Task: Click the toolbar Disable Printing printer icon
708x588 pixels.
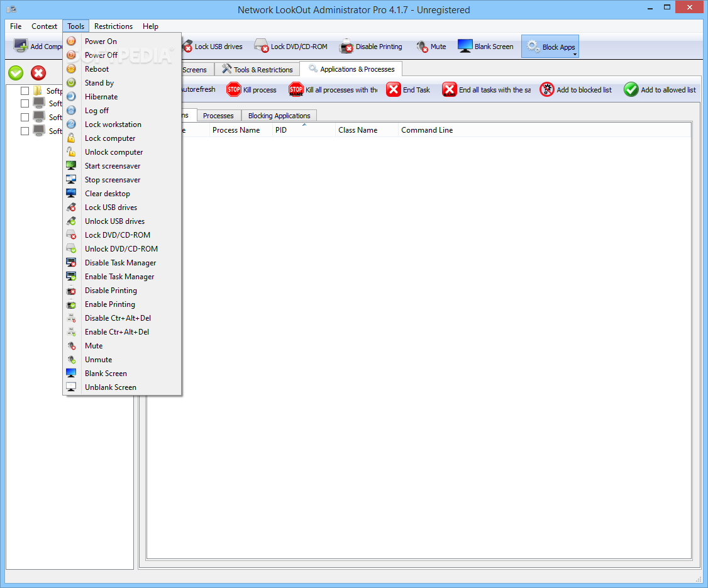Action: click(x=346, y=46)
